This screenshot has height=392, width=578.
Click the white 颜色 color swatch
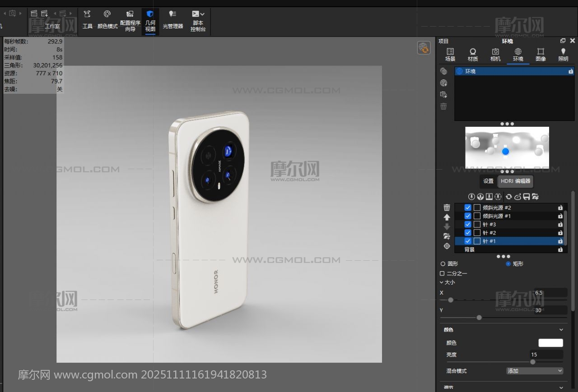[550, 343]
